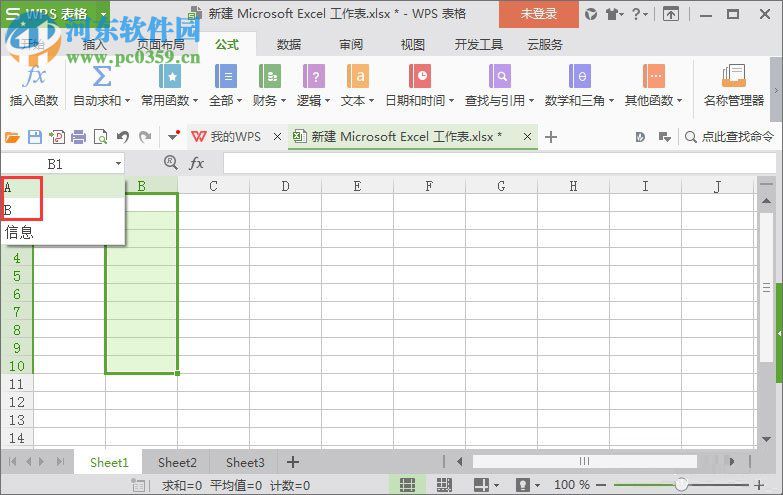Open the Logical (逻辑) functions icon

[314, 76]
